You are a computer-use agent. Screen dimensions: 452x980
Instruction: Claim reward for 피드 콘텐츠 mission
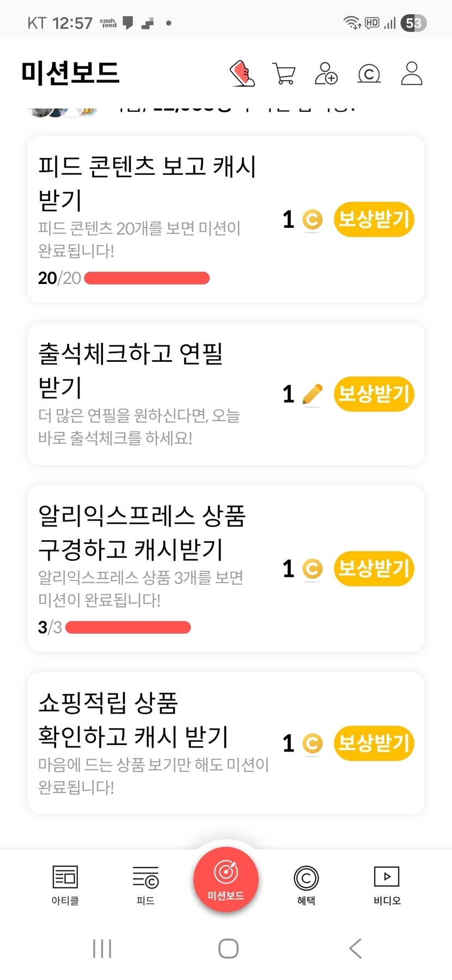pos(374,220)
